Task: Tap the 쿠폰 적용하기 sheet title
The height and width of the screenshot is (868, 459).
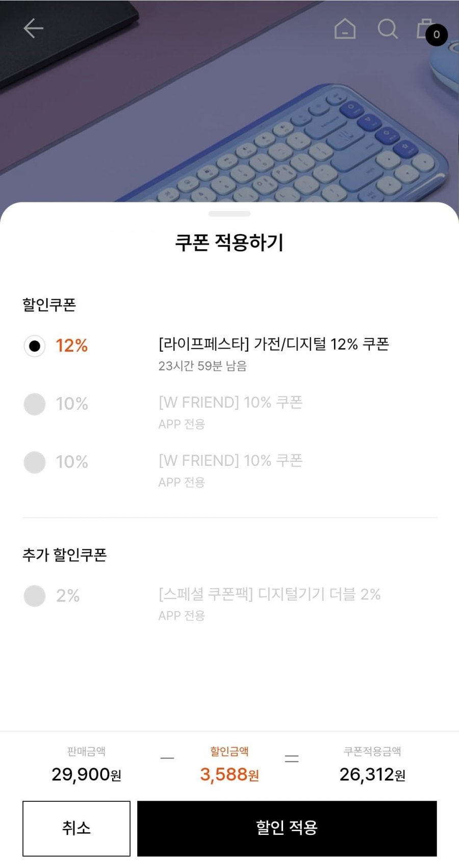Action: (229, 243)
